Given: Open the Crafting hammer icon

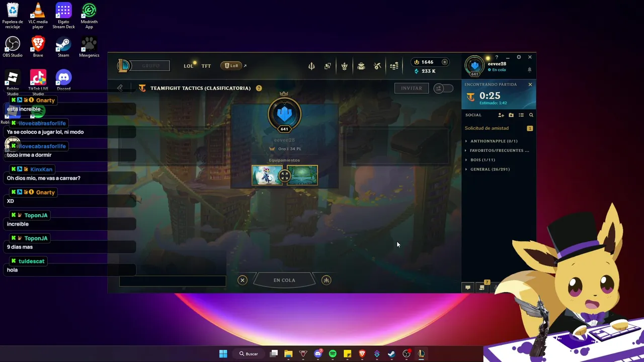Looking at the screenshot, I should 377,66.
